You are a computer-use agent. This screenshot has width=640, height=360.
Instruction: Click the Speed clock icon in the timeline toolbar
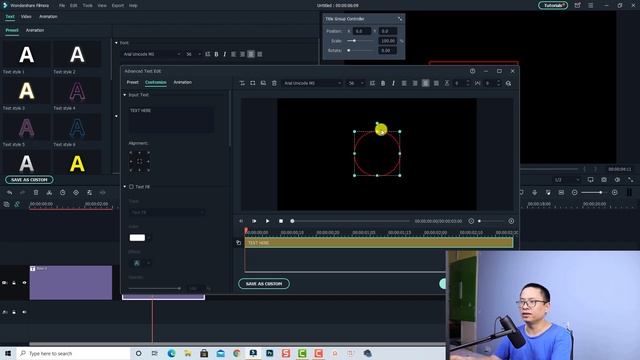(62, 192)
